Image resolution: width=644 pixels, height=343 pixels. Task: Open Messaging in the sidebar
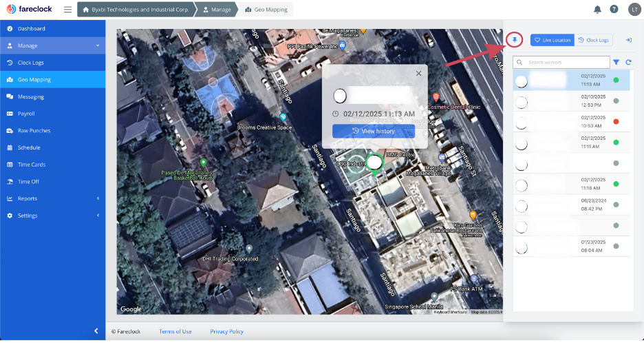52,96
